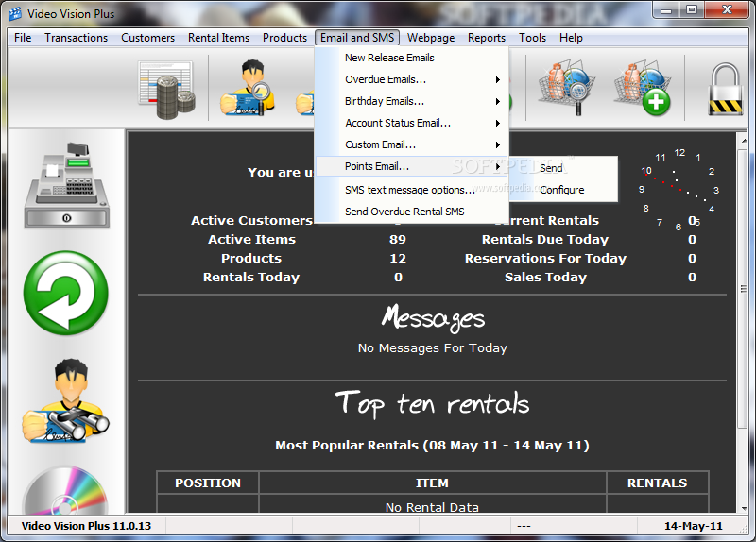Click the Active Items value 89

[x=398, y=240]
